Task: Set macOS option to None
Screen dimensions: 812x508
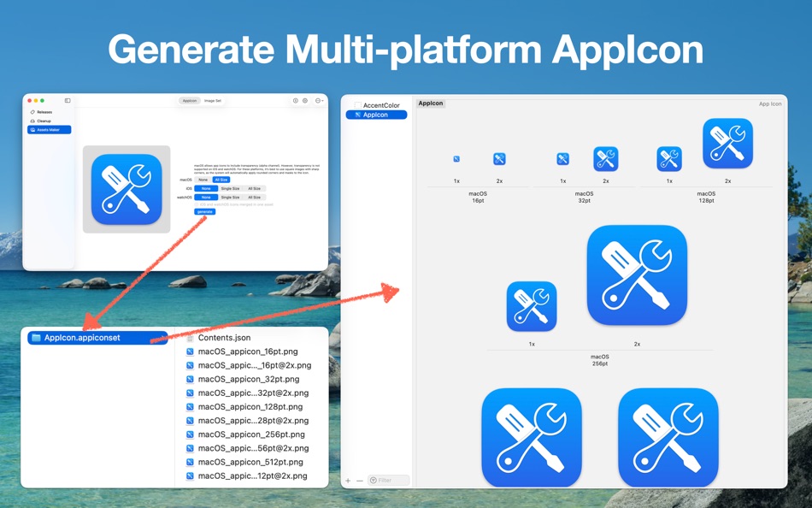Action: point(203,180)
